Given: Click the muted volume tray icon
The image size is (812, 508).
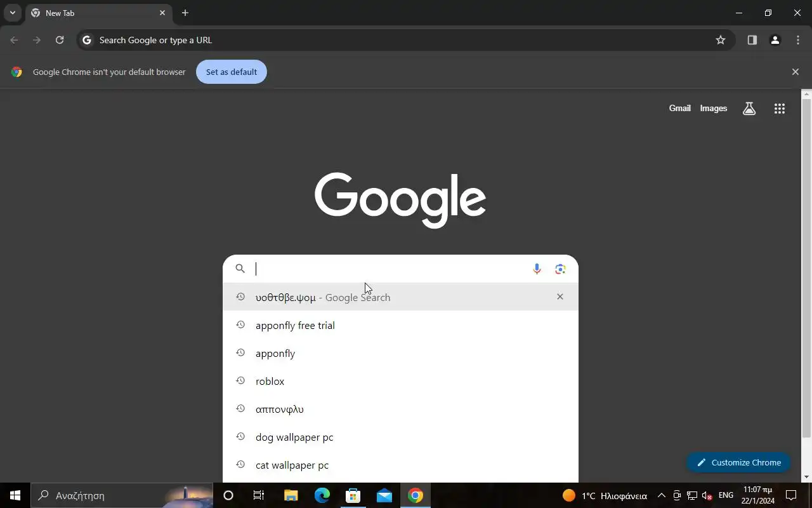Looking at the screenshot, I should pyautogui.click(x=707, y=495).
